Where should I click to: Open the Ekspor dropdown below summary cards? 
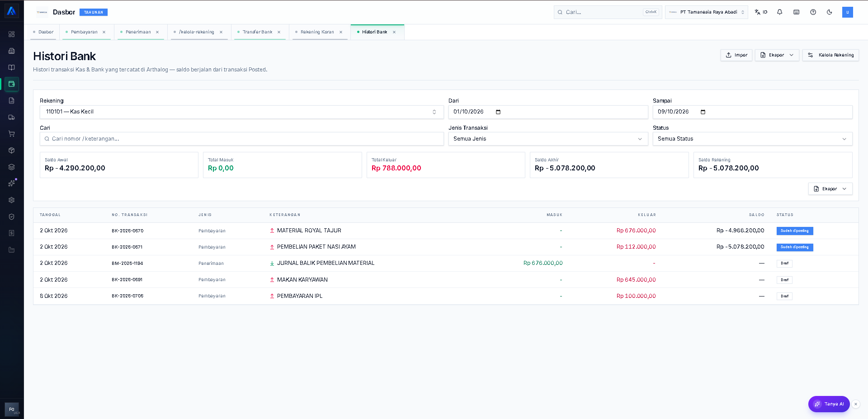pyautogui.click(x=830, y=189)
